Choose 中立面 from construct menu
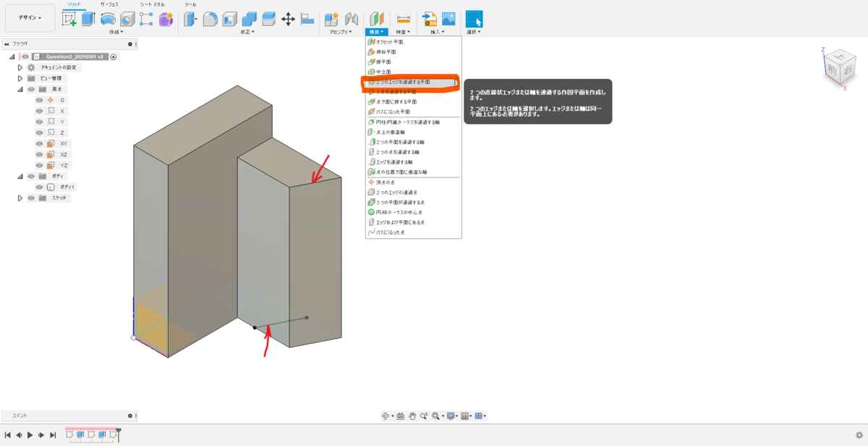The height and width of the screenshot is (446, 868). click(413, 72)
